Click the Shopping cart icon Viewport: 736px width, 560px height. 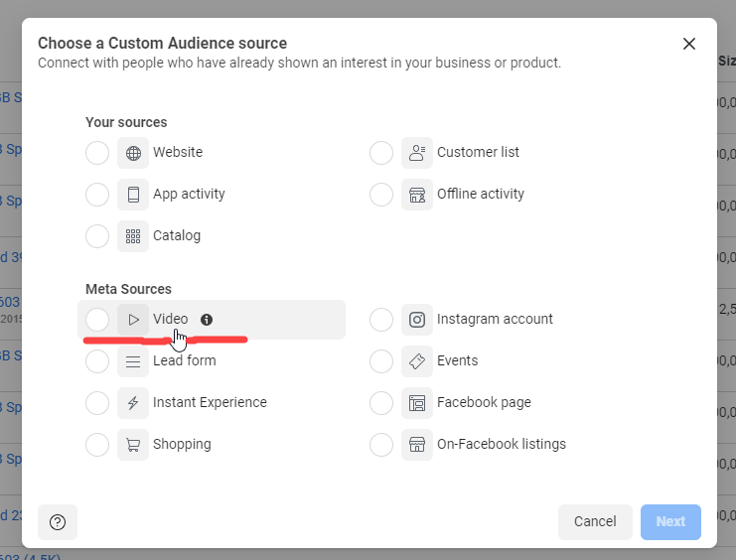pyautogui.click(x=133, y=445)
